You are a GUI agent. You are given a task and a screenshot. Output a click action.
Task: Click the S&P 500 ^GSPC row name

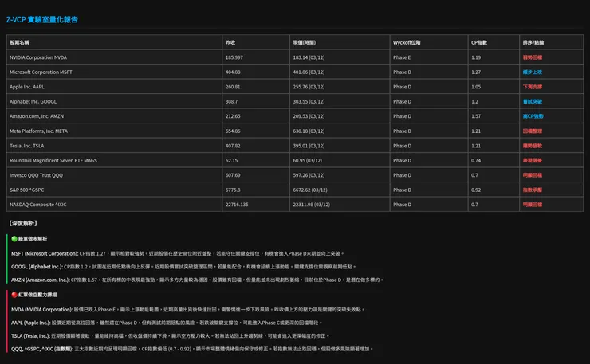[x=27, y=190]
